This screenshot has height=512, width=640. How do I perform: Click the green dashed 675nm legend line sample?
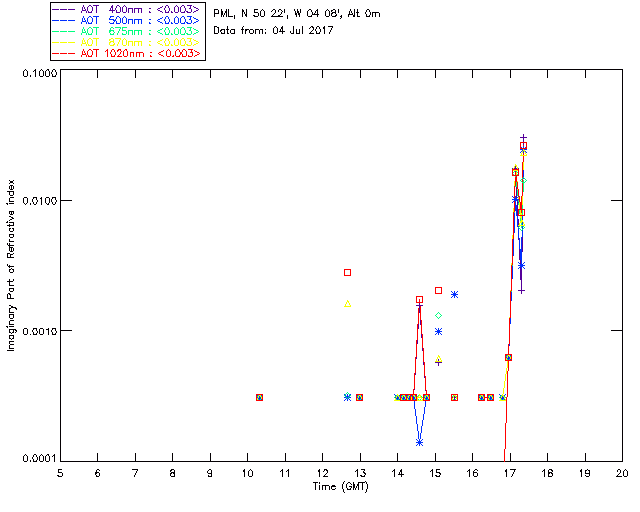click(x=64, y=31)
